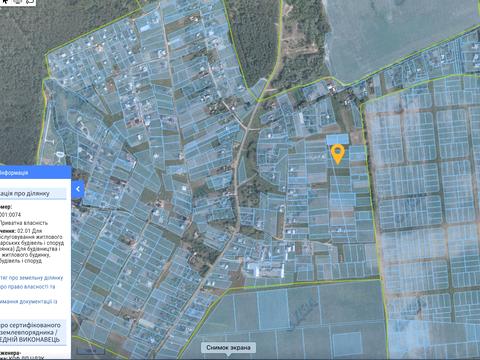Click the map scale bar beside the panel
480x360 pixels.
click(90, 351)
